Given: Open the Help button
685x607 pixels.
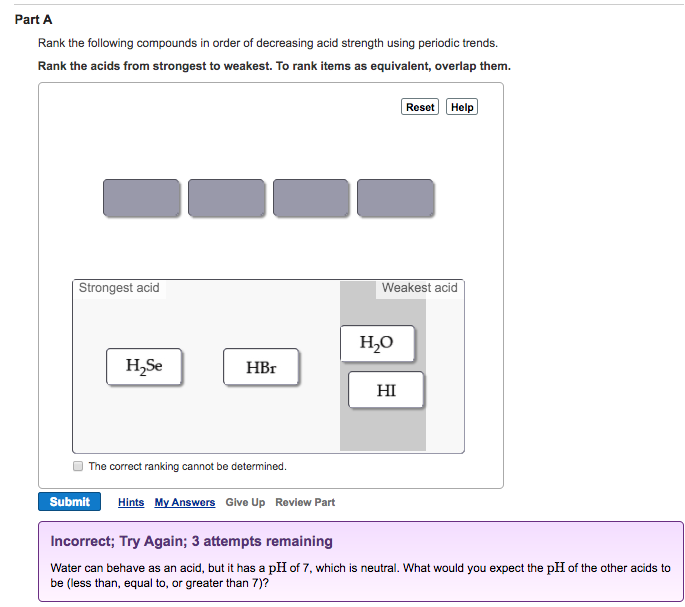Looking at the screenshot, I should 462,107.
